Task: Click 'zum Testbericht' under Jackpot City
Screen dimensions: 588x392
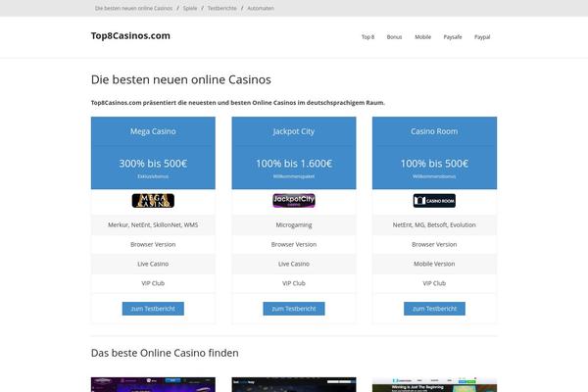Action: [294, 309]
